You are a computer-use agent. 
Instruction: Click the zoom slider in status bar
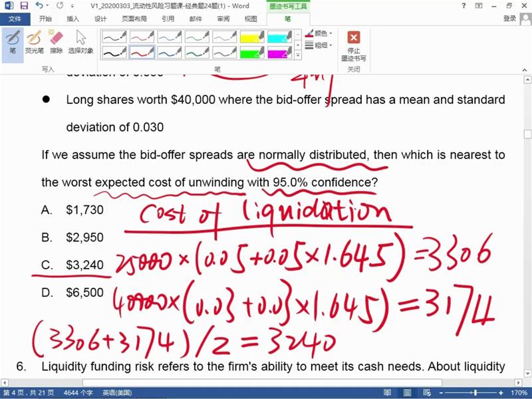pos(473,393)
